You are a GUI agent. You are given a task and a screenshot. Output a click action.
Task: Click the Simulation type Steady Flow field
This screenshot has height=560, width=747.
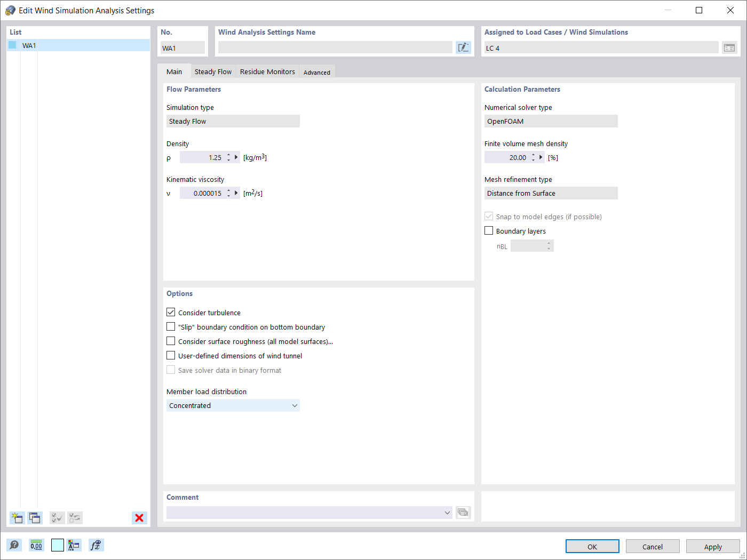[x=233, y=121]
